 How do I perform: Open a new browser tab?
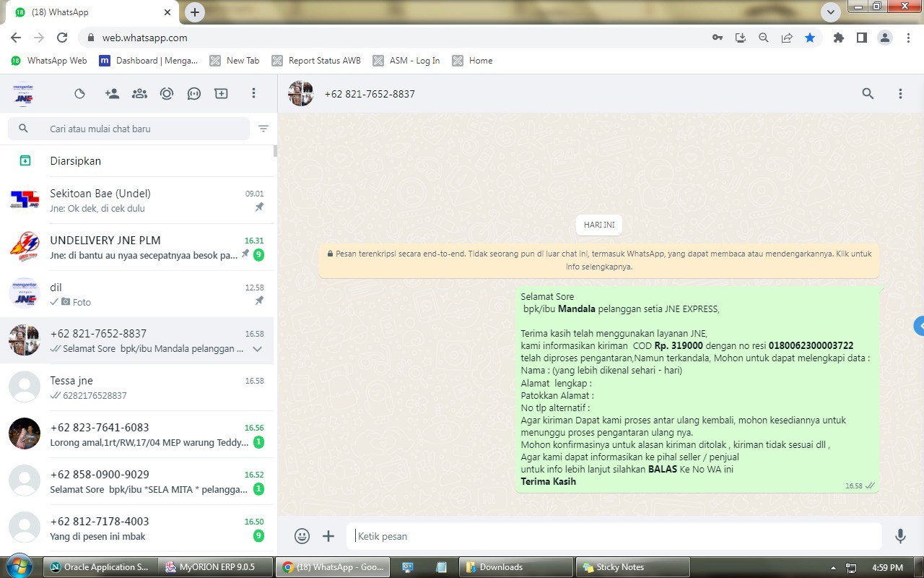(195, 12)
